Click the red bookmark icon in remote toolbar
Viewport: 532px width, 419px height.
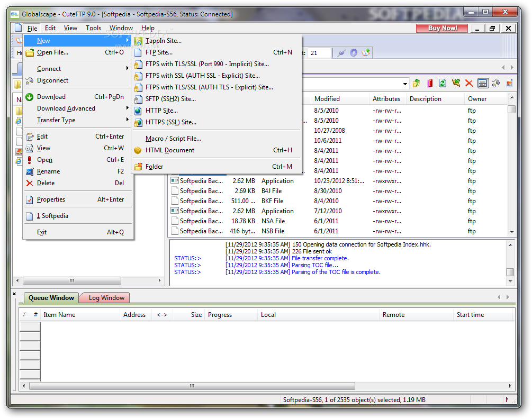click(429, 83)
